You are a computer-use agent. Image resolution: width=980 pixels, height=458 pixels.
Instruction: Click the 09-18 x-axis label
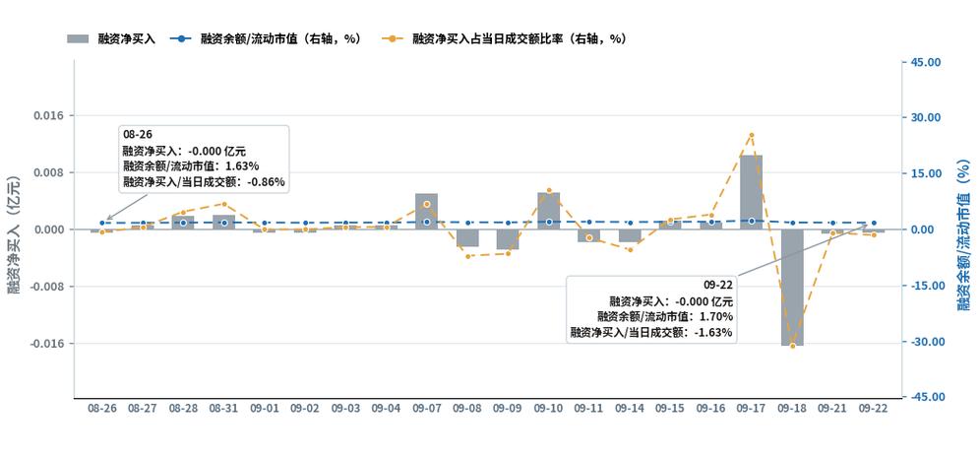(792, 408)
